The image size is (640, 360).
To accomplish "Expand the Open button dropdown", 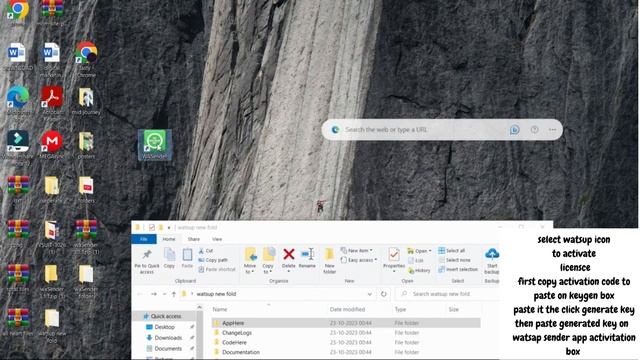I will pyautogui.click(x=430, y=251).
